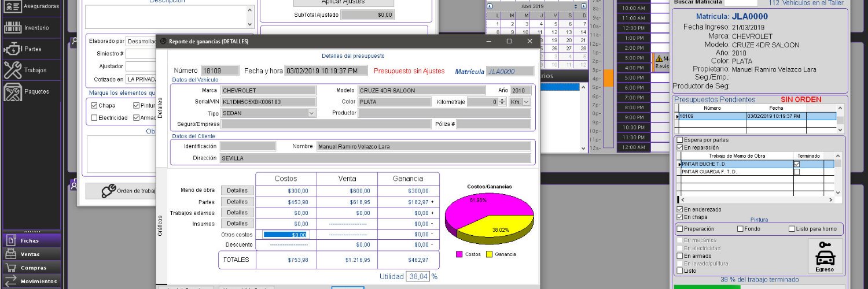Viewport: 868px width, 289px height.
Task: Click the Egreso car key icon button
Action: tap(825, 257)
